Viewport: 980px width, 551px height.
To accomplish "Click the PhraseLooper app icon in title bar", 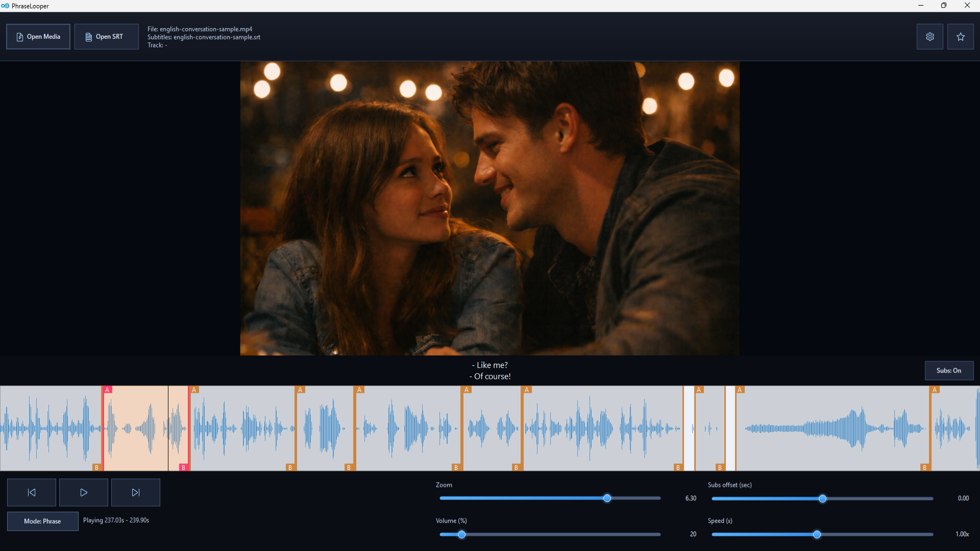I will coord(5,6).
